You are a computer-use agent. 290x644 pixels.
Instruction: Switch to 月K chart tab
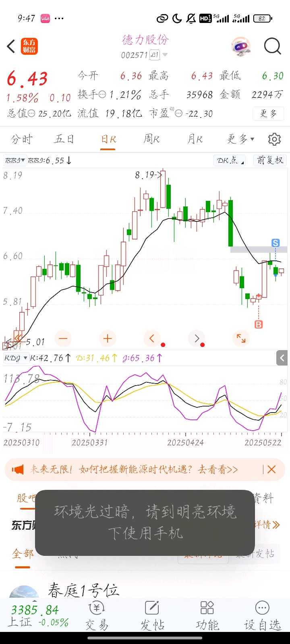tap(195, 139)
